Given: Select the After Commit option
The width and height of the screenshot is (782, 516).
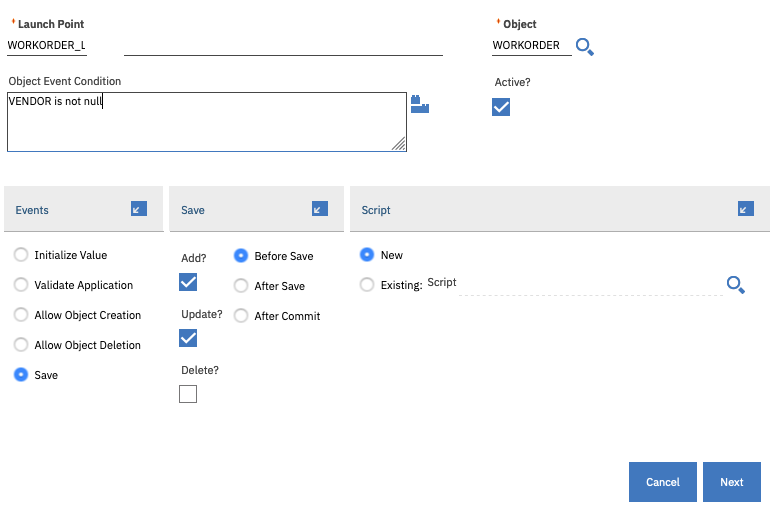Looking at the screenshot, I should [241, 316].
